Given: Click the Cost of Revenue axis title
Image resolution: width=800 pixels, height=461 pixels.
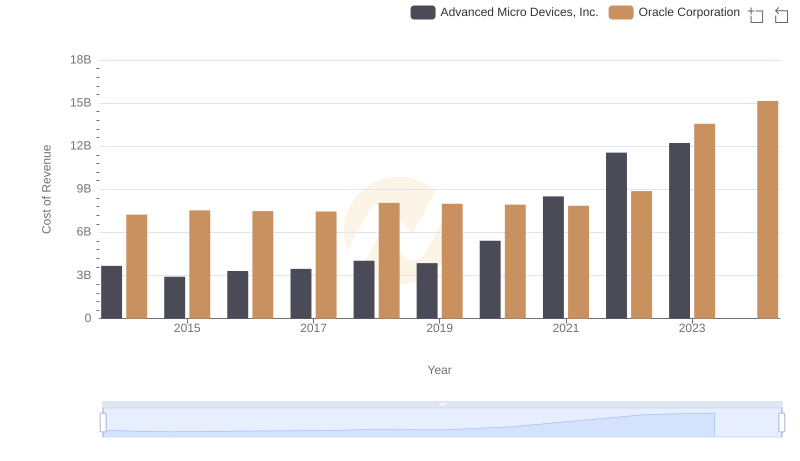Looking at the screenshot, I should [46, 189].
